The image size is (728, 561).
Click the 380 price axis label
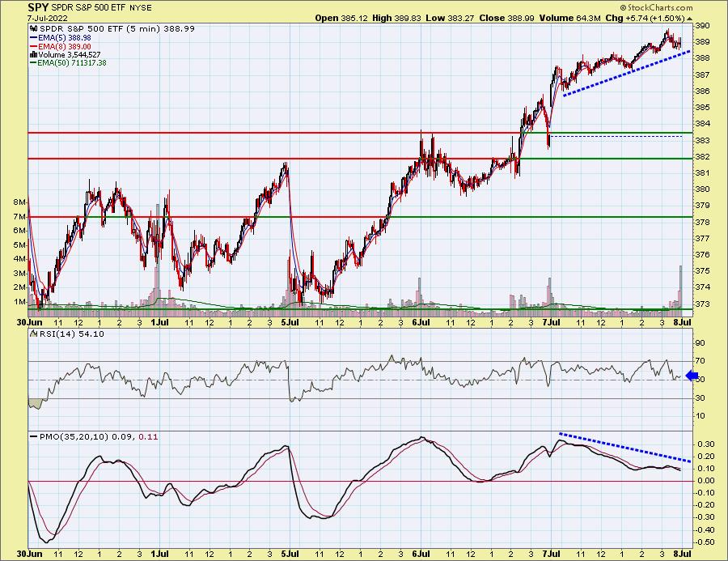pos(702,189)
